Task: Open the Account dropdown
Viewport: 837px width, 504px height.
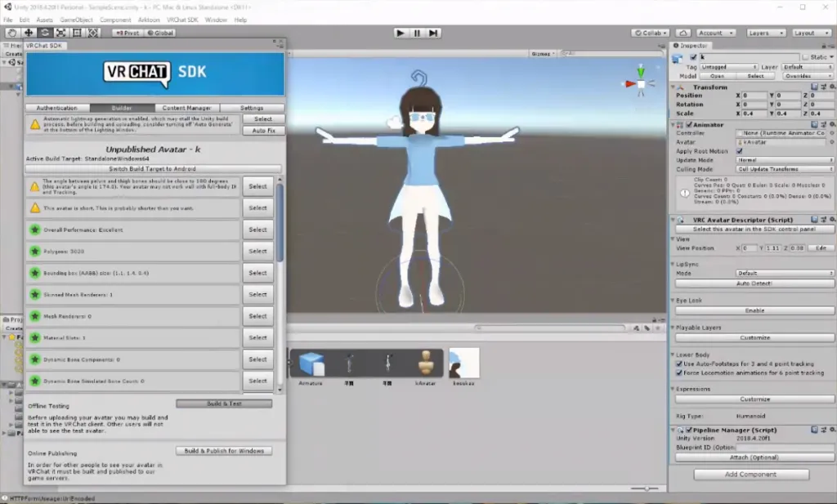Action: pos(715,33)
